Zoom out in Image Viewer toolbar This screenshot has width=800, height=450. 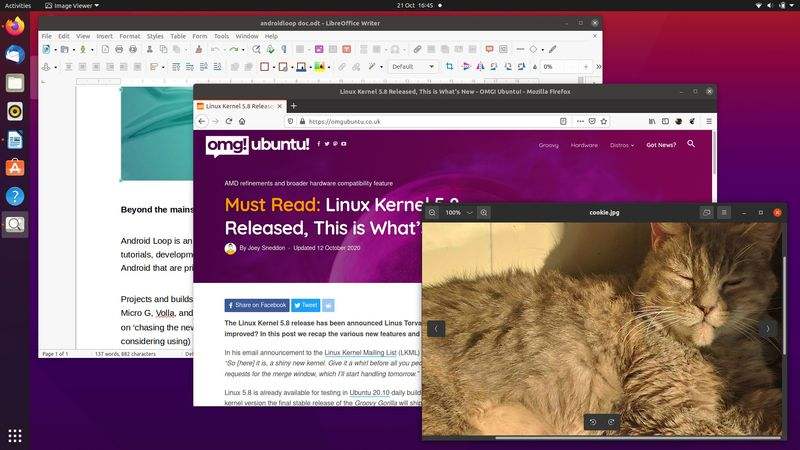(x=432, y=212)
